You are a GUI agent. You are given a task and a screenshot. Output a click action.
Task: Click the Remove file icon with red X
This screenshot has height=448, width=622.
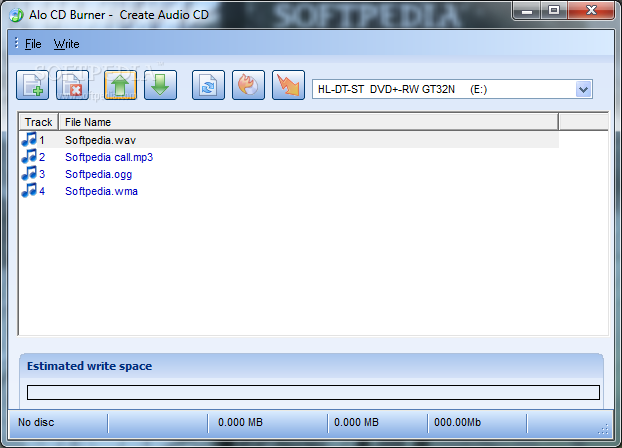(x=73, y=85)
